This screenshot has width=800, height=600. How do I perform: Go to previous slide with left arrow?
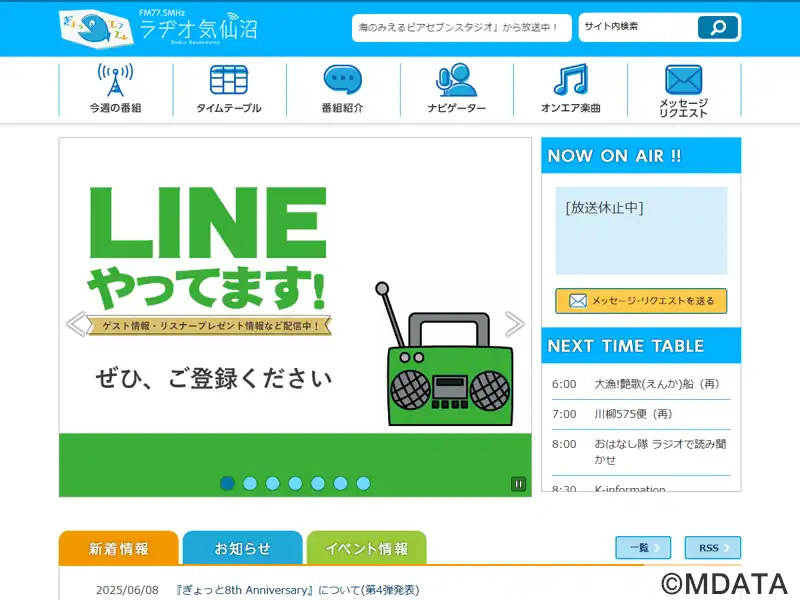pyautogui.click(x=76, y=324)
